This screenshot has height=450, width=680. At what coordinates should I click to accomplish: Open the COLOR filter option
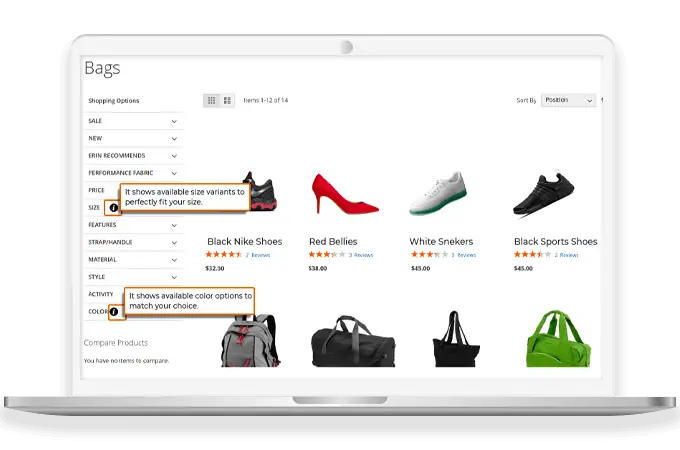click(98, 312)
